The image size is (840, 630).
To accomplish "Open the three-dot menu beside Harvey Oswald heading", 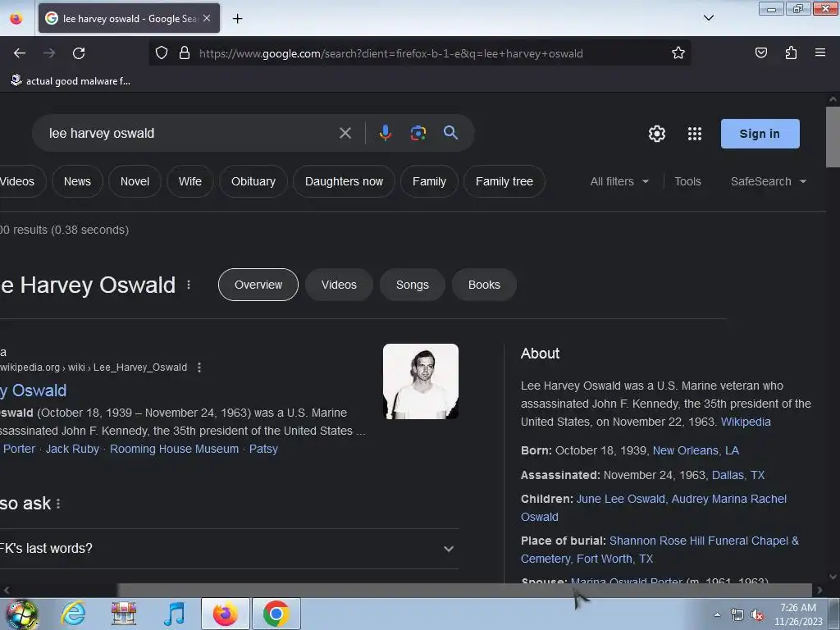I will (189, 285).
